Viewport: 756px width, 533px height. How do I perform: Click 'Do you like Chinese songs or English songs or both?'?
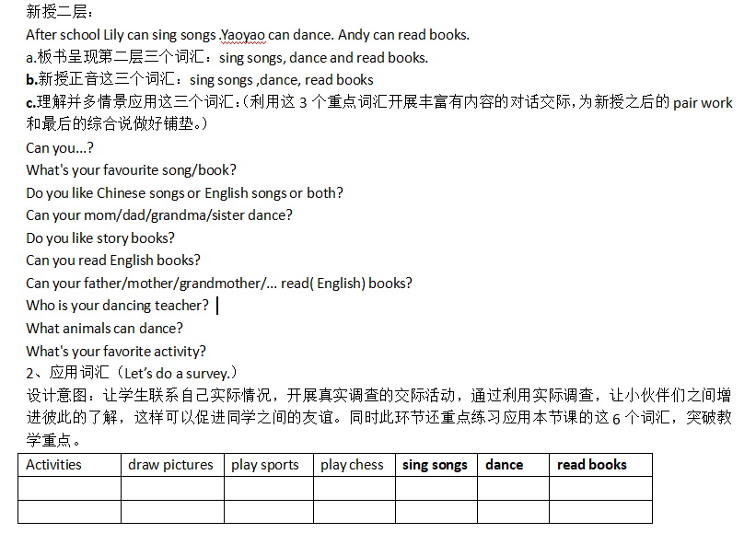tap(185, 192)
